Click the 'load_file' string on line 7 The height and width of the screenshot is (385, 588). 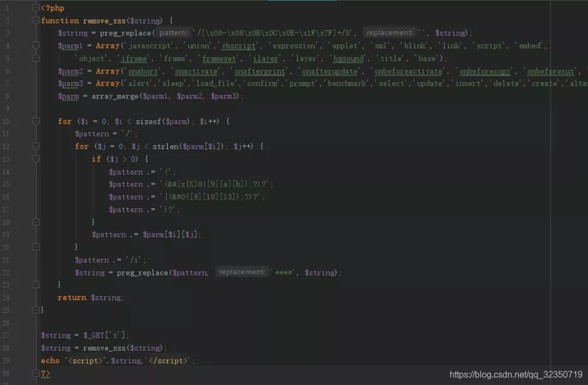216,84
